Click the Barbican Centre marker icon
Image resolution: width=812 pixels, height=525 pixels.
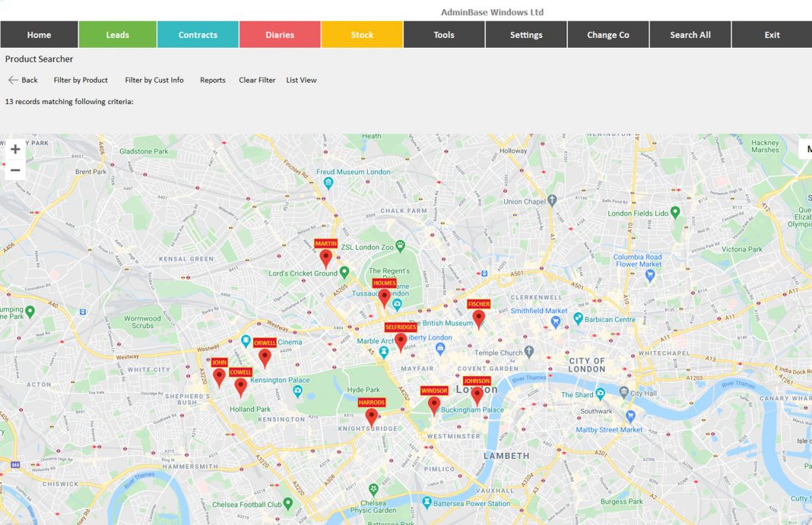(x=579, y=318)
